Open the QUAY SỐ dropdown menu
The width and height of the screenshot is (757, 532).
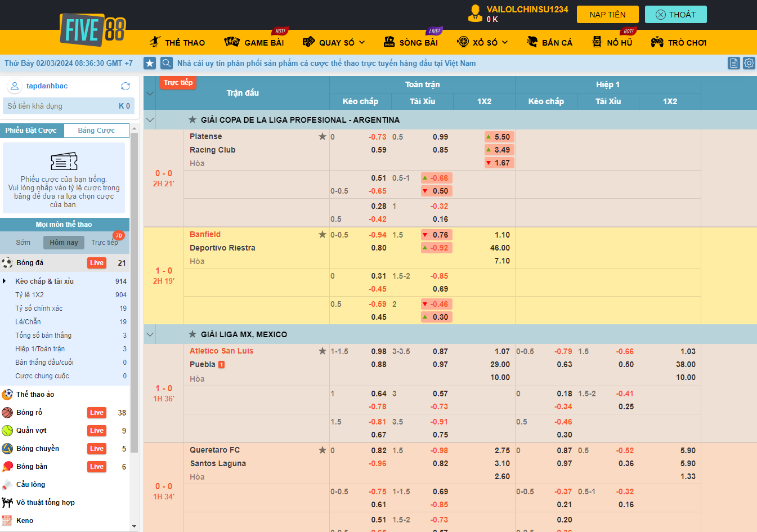pyautogui.click(x=334, y=42)
